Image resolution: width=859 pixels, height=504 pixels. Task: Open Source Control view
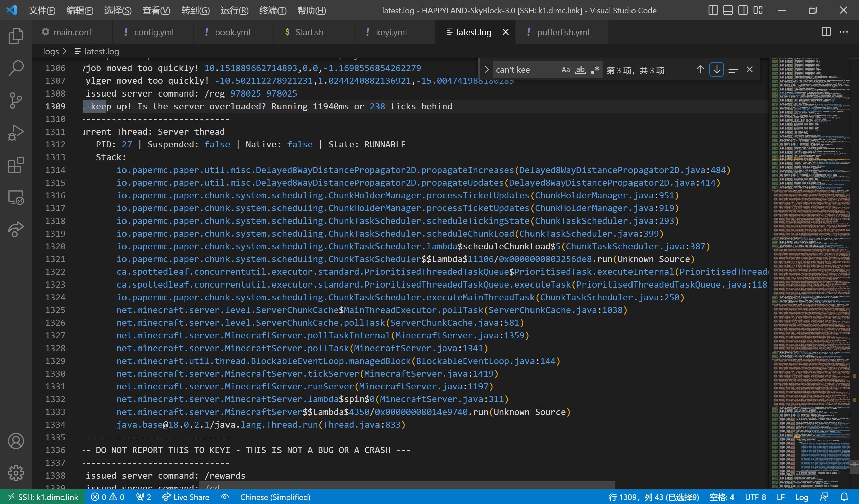[16, 101]
